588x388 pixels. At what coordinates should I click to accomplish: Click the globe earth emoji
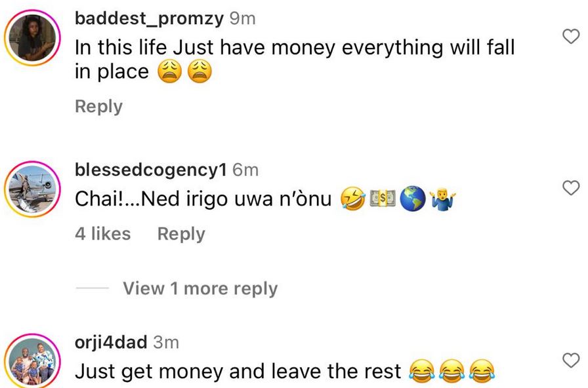click(413, 199)
